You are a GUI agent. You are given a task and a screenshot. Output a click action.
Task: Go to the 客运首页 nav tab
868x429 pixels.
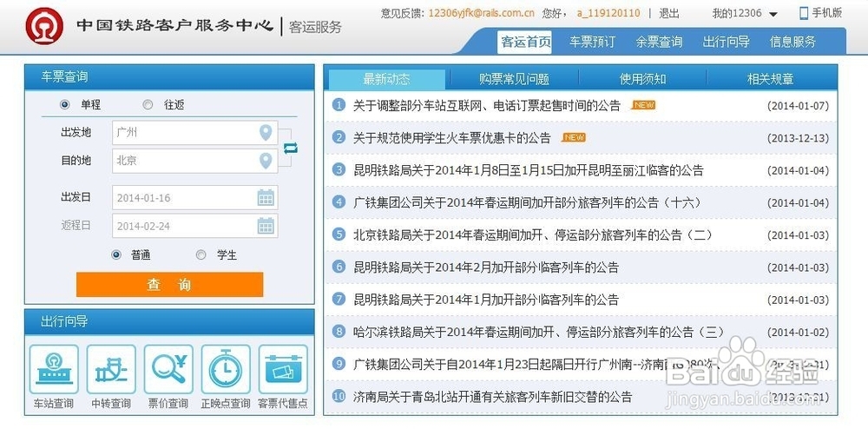point(525,42)
